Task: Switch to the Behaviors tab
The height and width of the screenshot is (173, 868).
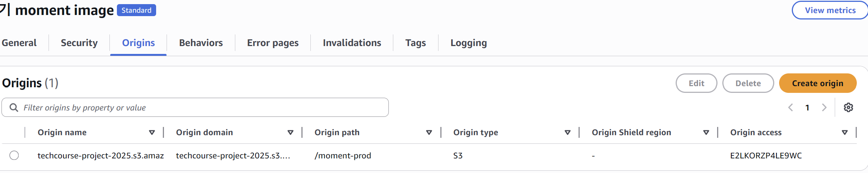Action: [x=201, y=43]
